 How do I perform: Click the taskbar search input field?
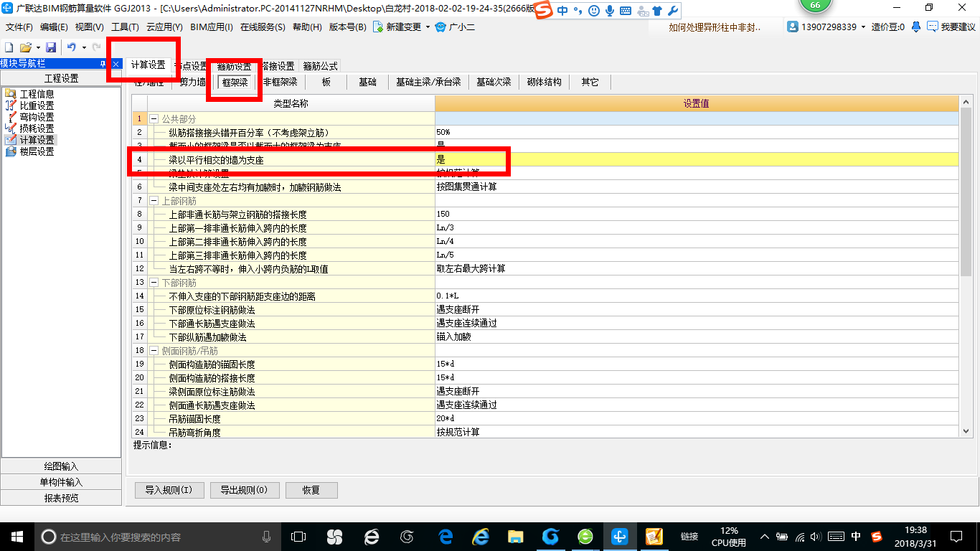(x=157, y=536)
